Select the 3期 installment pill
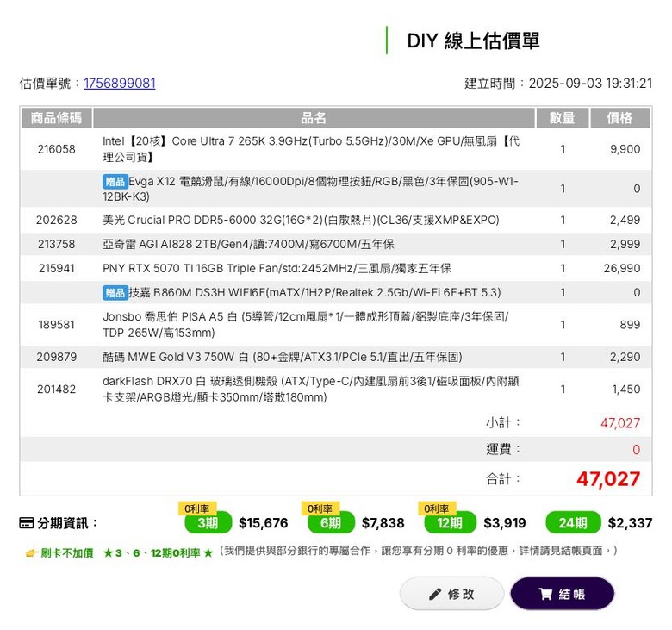This screenshot has height=630, width=672. [x=208, y=523]
